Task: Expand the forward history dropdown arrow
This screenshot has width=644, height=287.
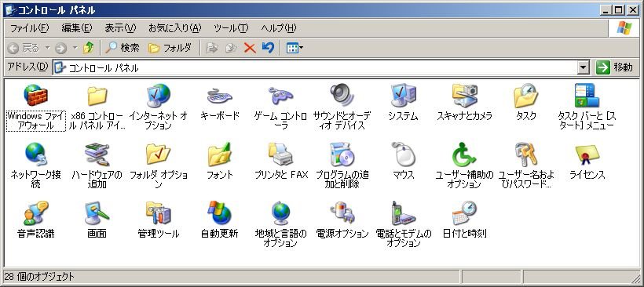Action: (75, 49)
